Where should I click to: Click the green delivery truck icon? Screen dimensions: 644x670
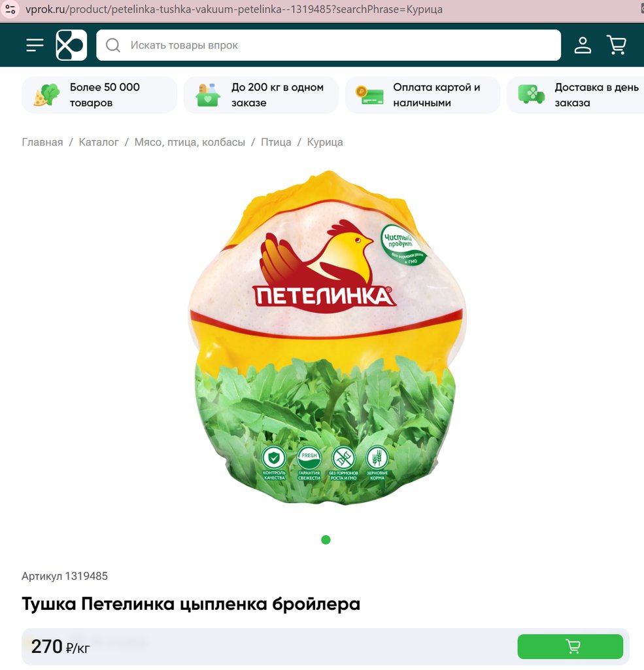(532, 94)
